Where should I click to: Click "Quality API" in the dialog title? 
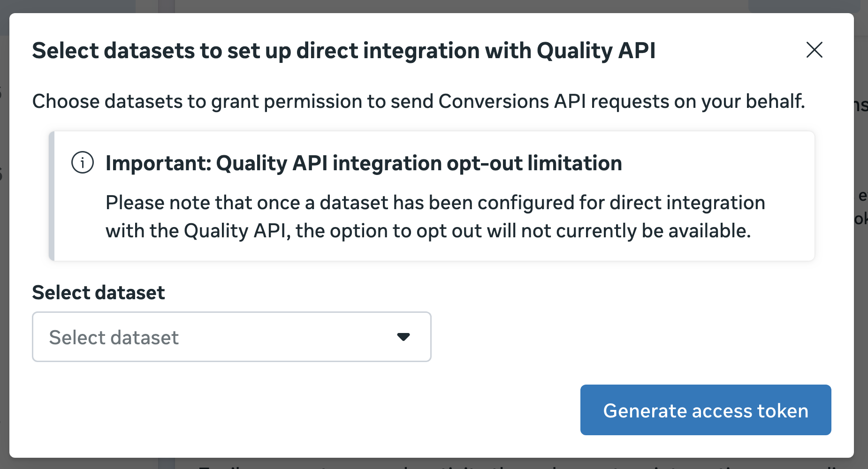click(596, 51)
